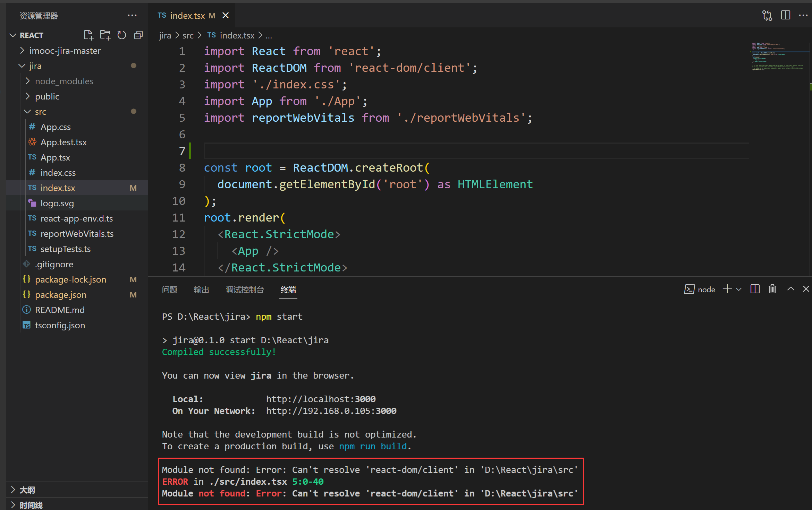Screen dimensions: 812x510
Task: Open tsconfig.json file
Action: pyautogui.click(x=77, y=325)
